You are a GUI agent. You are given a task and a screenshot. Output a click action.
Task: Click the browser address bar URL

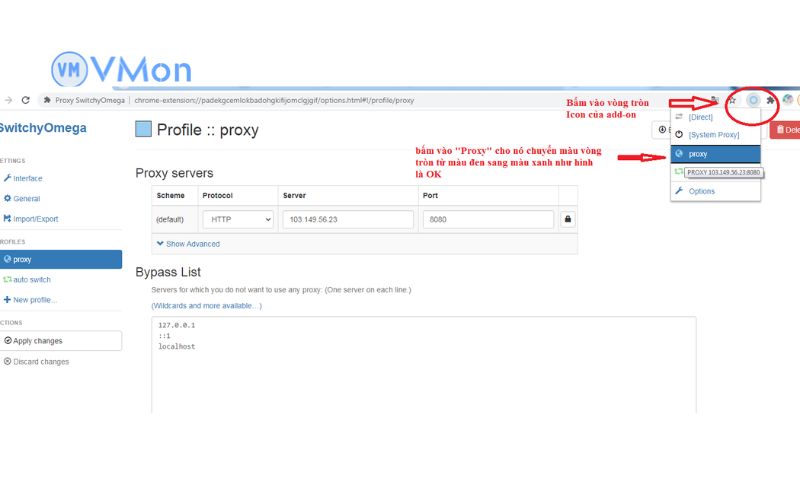[274, 100]
